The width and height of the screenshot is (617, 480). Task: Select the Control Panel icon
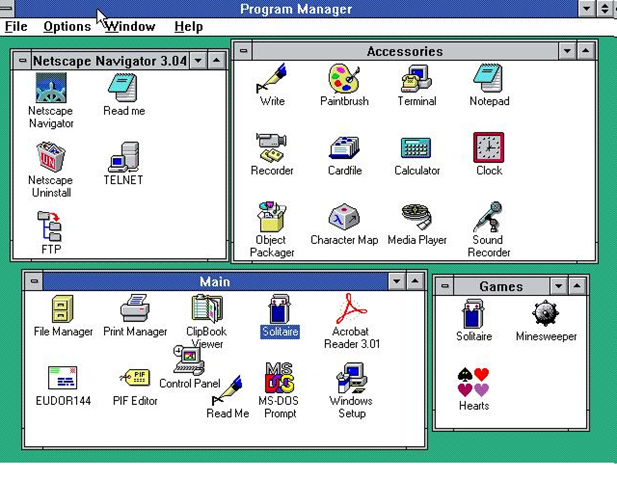click(x=188, y=362)
